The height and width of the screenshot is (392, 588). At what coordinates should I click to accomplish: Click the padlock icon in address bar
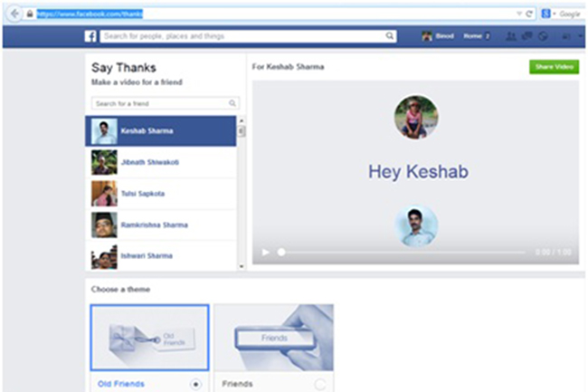[x=30, y=14]
